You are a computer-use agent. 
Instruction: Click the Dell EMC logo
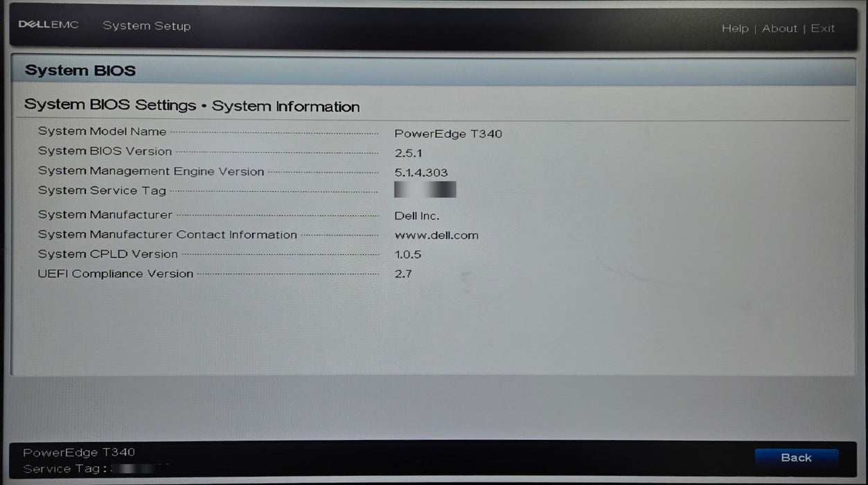(48, 25)
